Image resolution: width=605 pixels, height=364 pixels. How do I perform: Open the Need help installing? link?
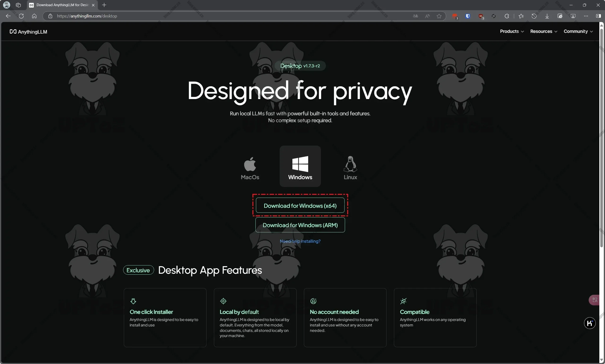coord(300,241)
